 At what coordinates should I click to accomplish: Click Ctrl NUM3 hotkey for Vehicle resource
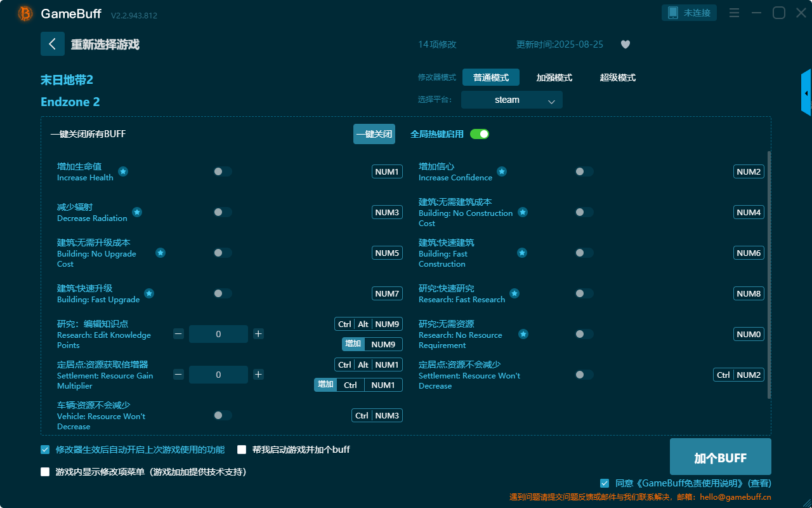(x=377, y=415)
